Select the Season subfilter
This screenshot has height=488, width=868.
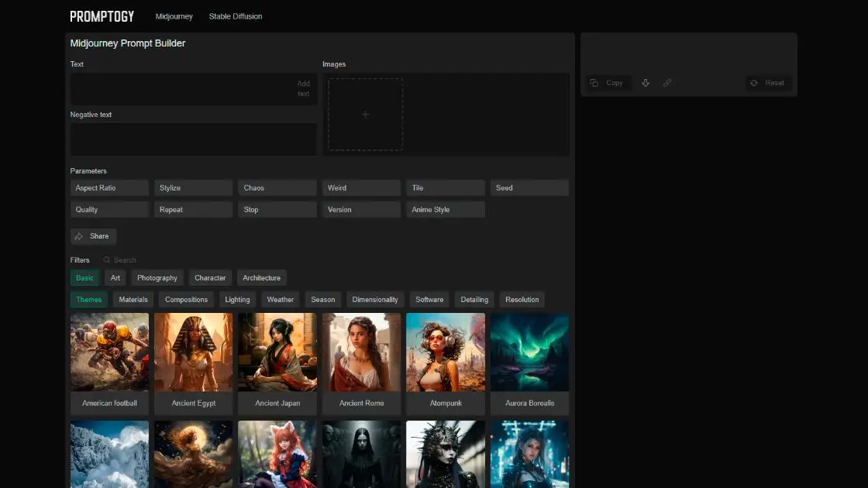click(322, 299)
